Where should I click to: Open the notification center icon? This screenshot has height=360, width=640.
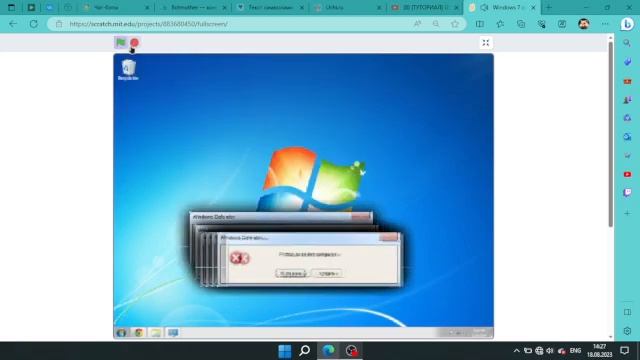624,350
